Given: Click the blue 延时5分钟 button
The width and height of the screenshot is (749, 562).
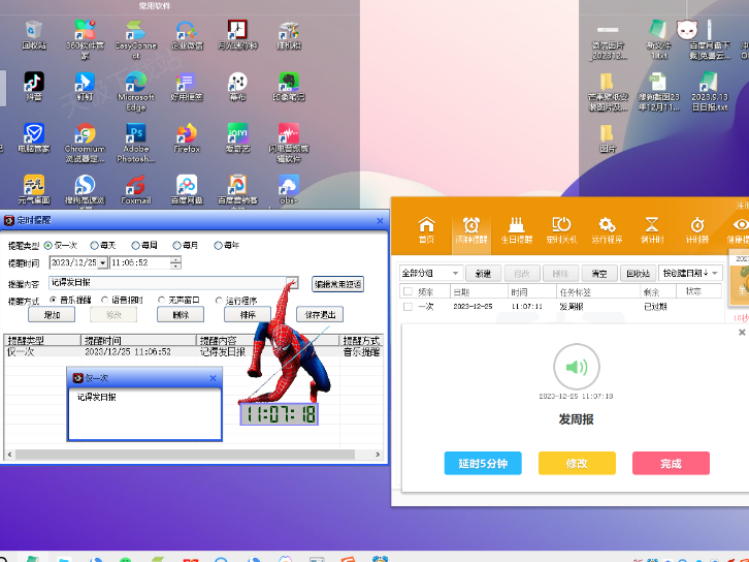Looking at the screenshot, I should [x=482, y=463].
